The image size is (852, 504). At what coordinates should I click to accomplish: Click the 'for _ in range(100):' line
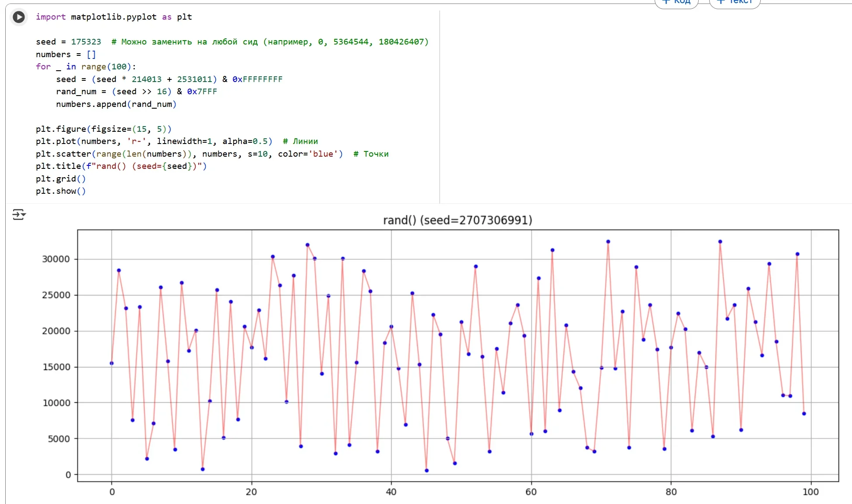point(86,67)
